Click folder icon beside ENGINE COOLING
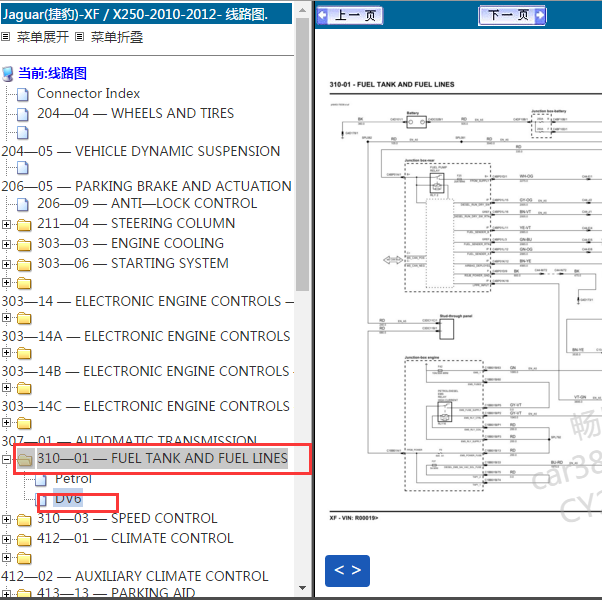This screenshot has height=600, width=602. click(x=24, y=245)
